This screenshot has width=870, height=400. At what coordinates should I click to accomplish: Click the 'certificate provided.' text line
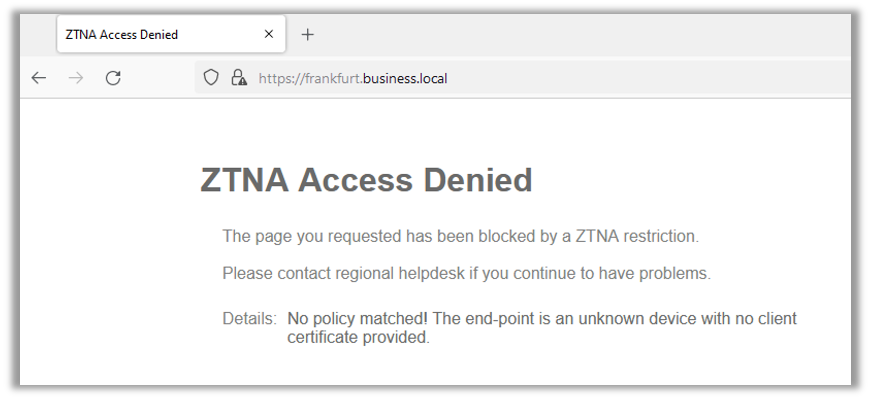pos(358,338)
